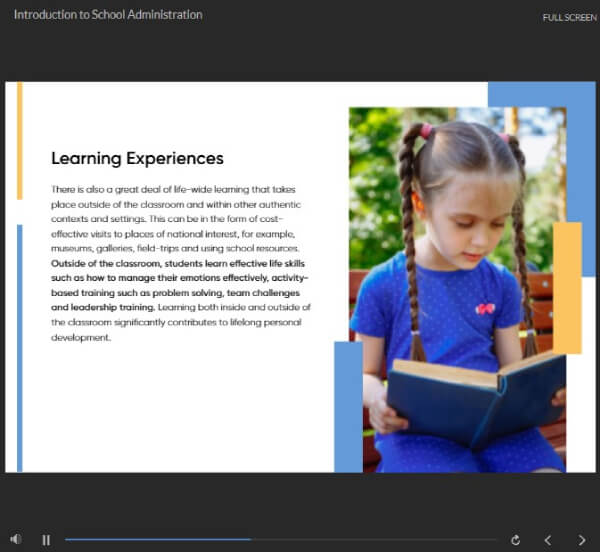Click the bold paragraph about life skills
The height and width of the screenshot is (552, 600).
(x=179, y=285)
